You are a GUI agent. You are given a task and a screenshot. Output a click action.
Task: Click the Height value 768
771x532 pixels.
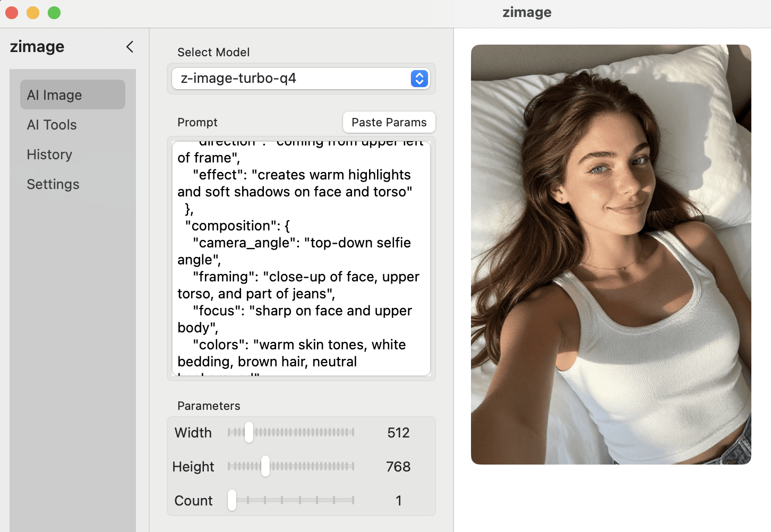[x=398, y=467]
